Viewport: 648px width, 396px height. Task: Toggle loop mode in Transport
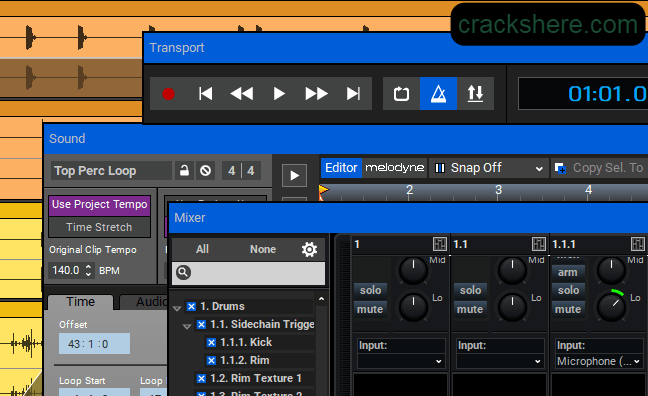(x=401, y=94)
